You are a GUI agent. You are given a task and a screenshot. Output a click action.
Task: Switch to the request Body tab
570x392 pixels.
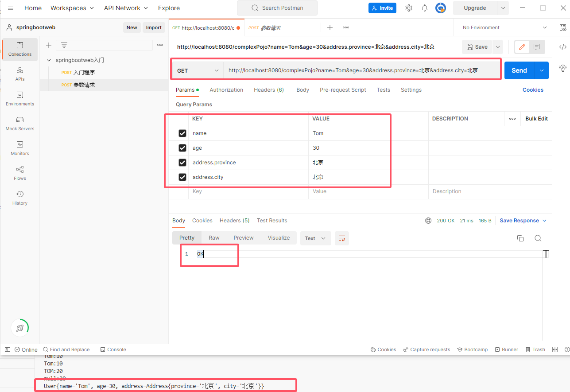(x=302, y=90)
